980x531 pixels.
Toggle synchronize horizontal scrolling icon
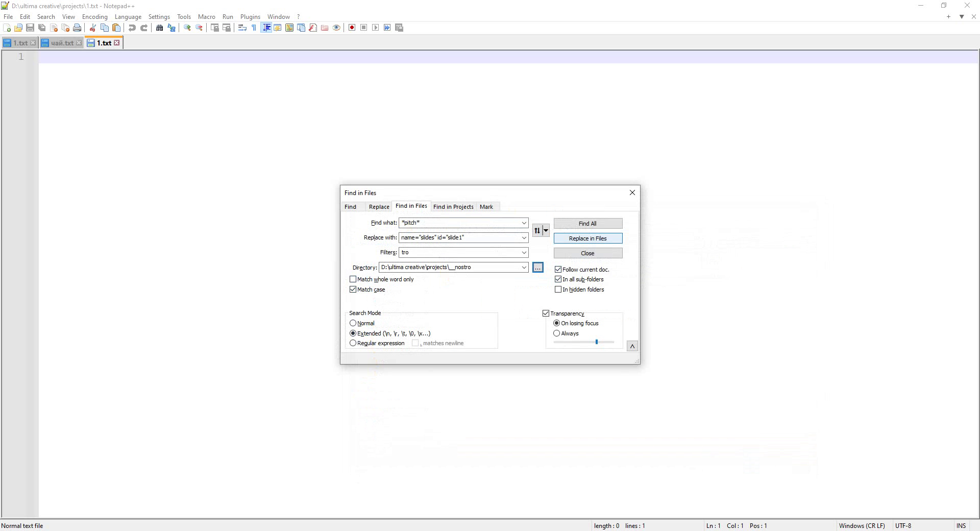tap(227, 28)
